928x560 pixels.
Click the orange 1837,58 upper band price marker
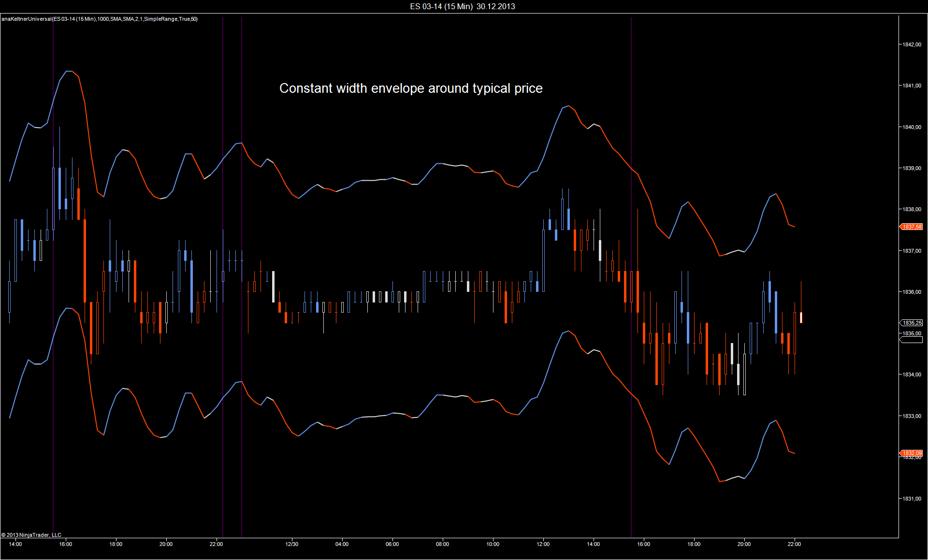912,227
